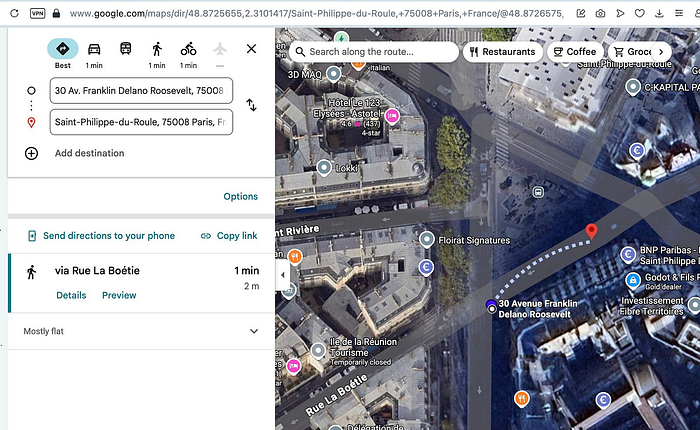Open the C-KAPITAL place marker

tap(633, 86)
